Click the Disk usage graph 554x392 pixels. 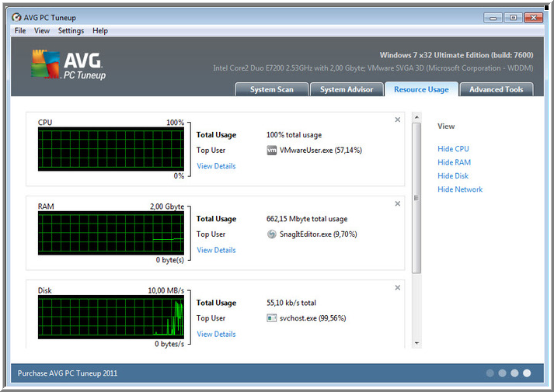coord(111,317)
